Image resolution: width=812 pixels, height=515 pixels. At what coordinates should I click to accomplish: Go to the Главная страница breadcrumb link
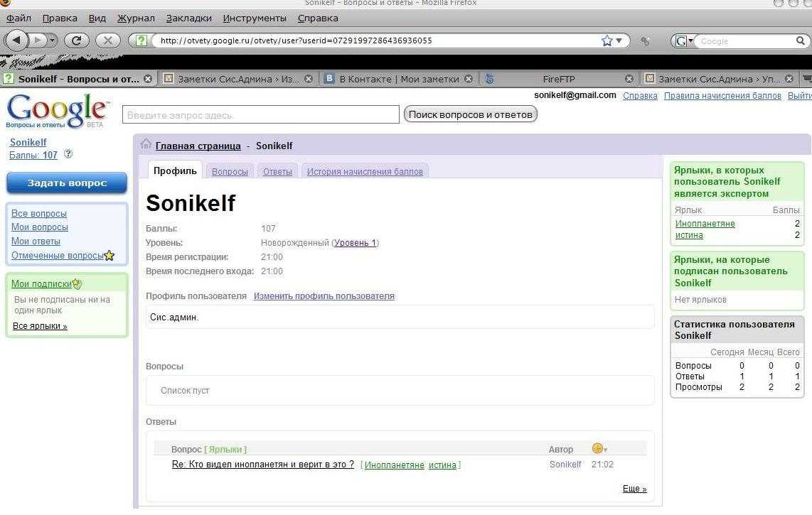(x=198, y=146)
